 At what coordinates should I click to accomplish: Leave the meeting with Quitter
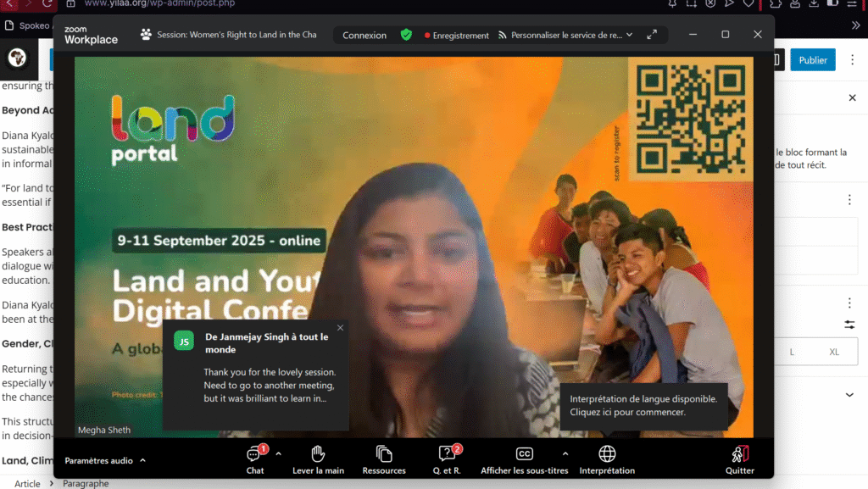(x=739, y=459)
